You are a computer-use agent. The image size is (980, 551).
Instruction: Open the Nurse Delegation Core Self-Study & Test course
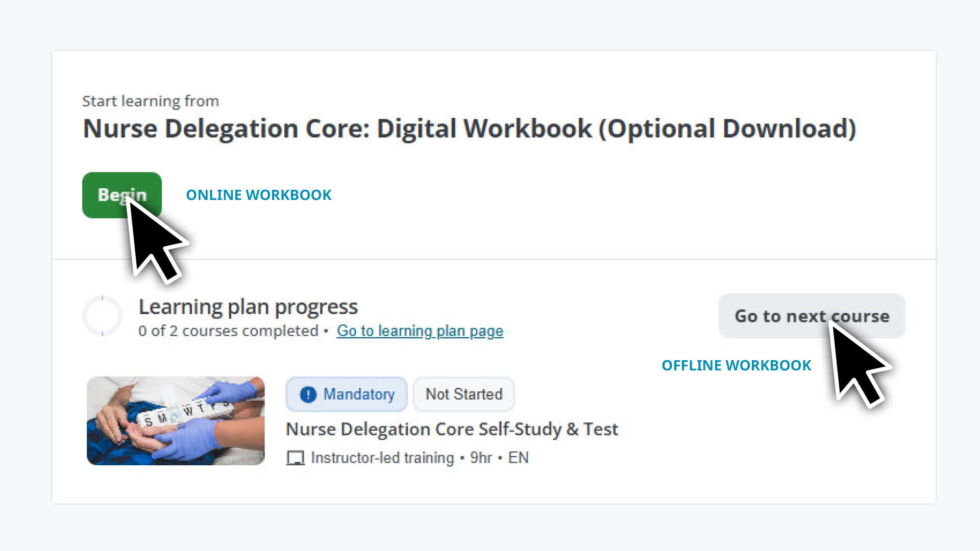point(451,429)
